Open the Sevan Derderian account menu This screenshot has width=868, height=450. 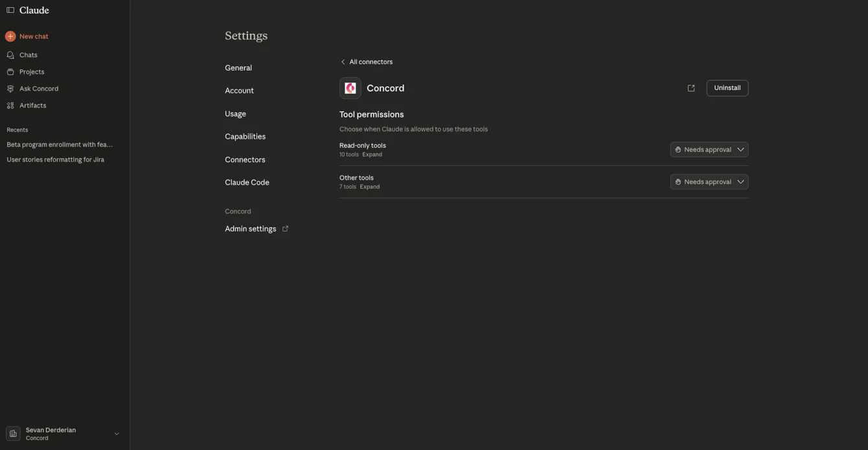(63, 434)
